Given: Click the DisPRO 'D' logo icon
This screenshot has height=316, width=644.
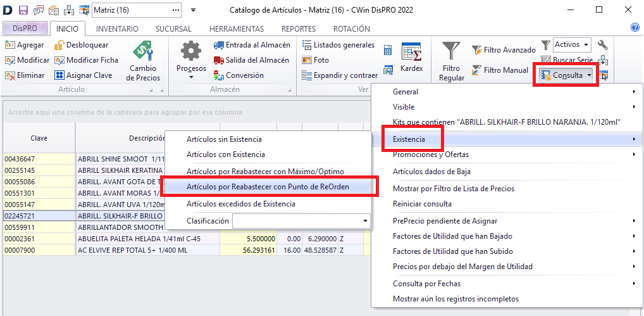Looking at the screenshot, I should pos(8,10).
